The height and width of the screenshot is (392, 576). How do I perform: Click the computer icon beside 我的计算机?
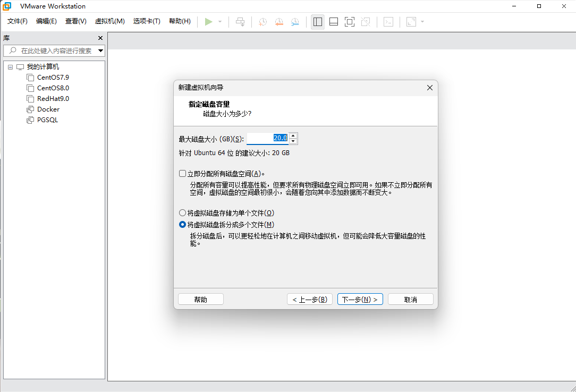[x=20, y=67]
